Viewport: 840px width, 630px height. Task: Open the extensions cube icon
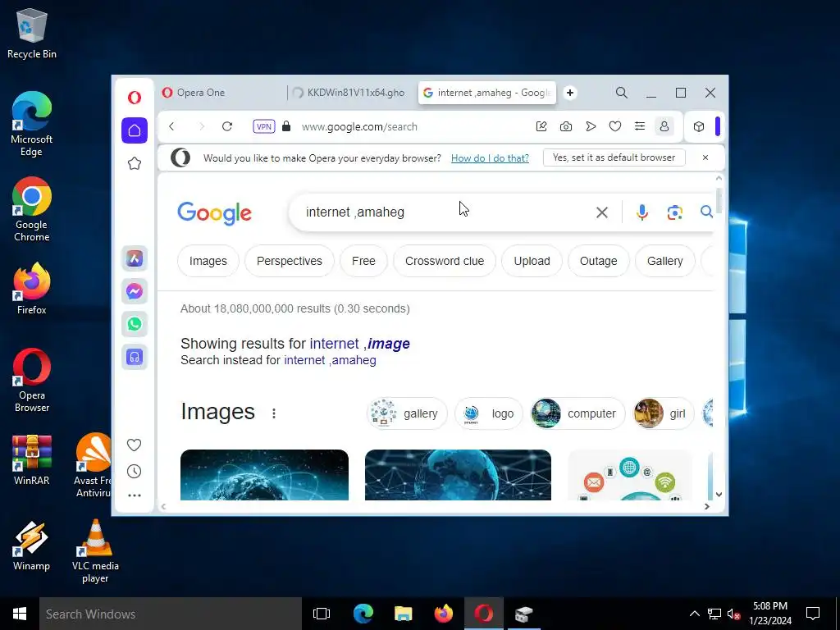pyautogui.click(x=699, y=126)
